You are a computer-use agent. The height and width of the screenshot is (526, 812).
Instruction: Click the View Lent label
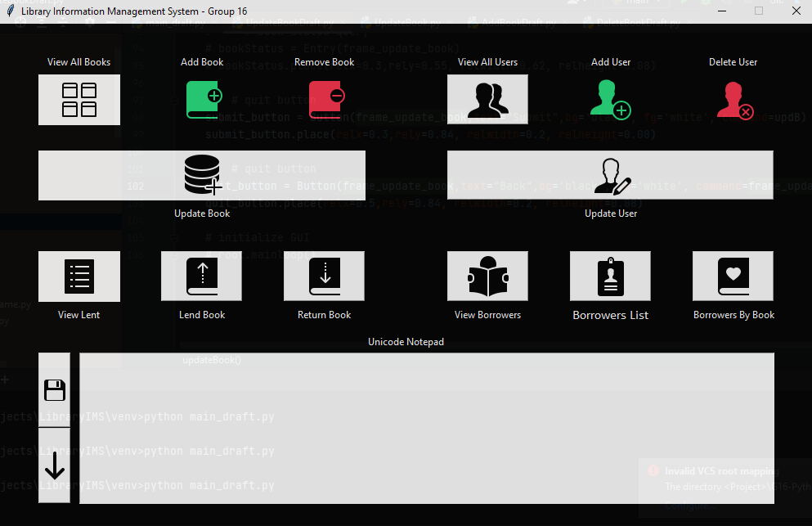79,315
